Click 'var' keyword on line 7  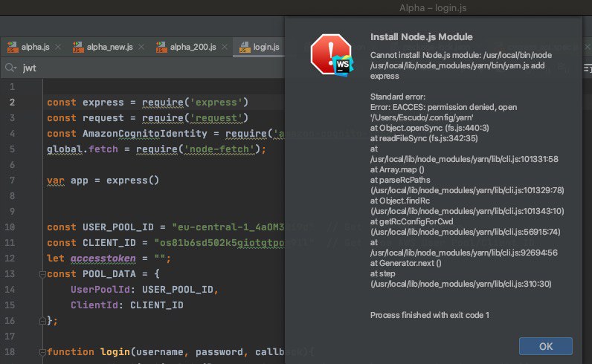56,181
